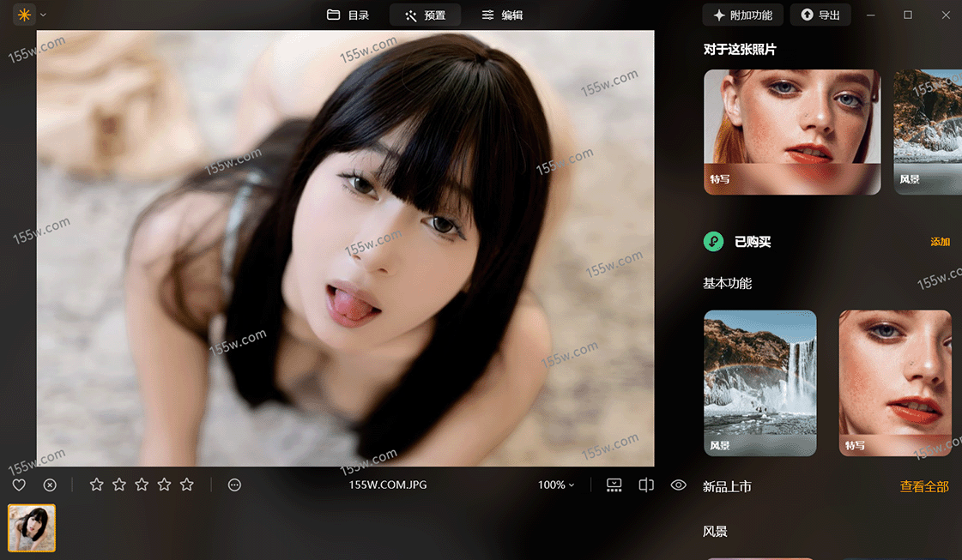
Task: Select the 155W.COM.JPG filmstrip thumbnail
Action: point(32,527)
